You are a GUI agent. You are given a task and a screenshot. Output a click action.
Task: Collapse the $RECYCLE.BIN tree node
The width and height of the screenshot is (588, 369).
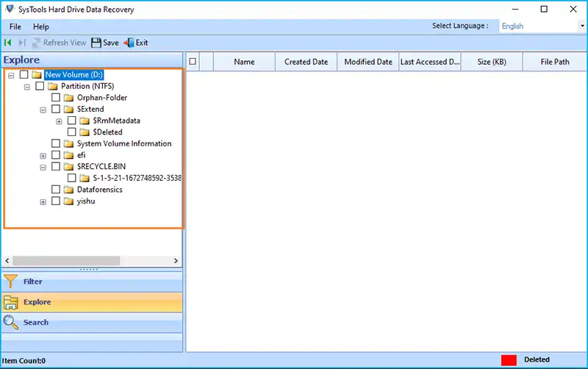click(43, 167)
